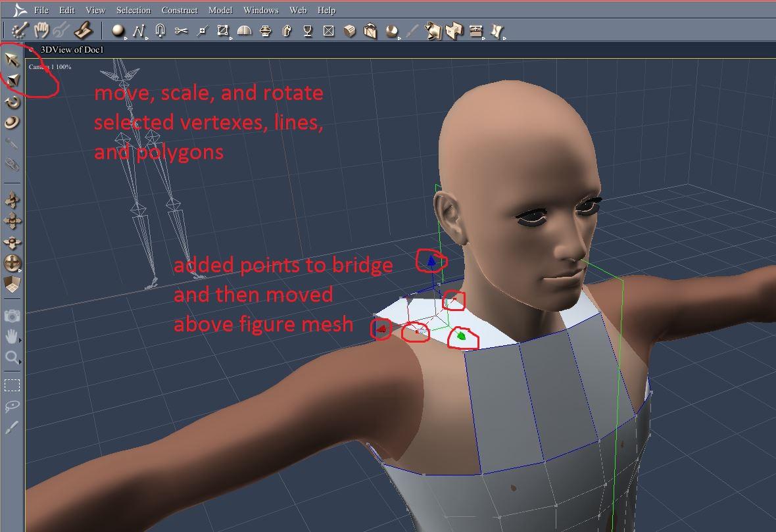The width and height of the screenshot is (776, 532).
Task: Open the File menu
Action: (x=41, y=10)
